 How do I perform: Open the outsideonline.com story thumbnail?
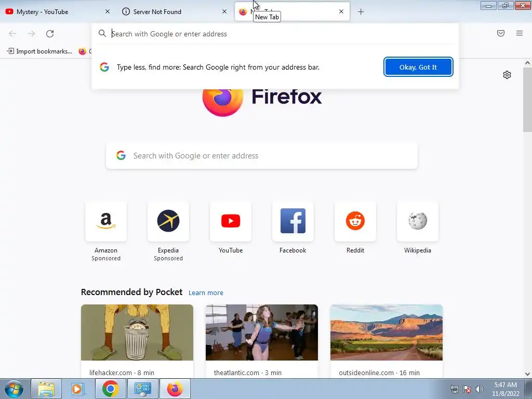click(387, 332)
